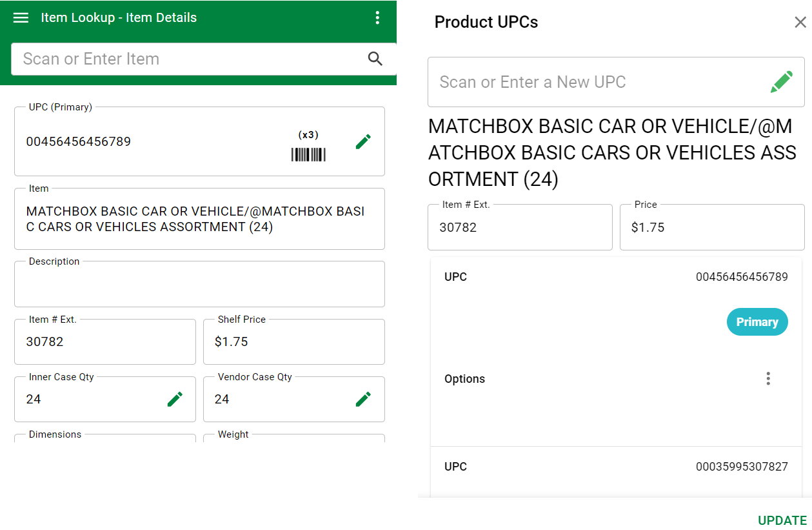Click the barcode x3 icon
This screenshot has height=530, width=812.
pos(308,146)
